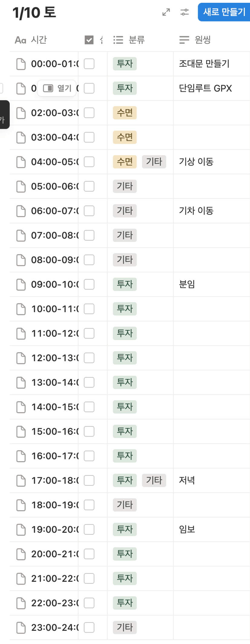Open the 06:00-07:00 row title
The width and height of the screenshot is (250, 644).
[x=54, y=211]
